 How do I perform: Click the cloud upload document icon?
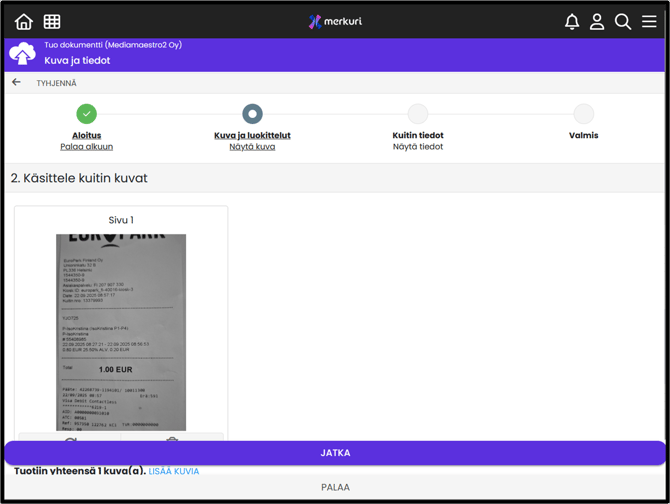click(22, 54)
